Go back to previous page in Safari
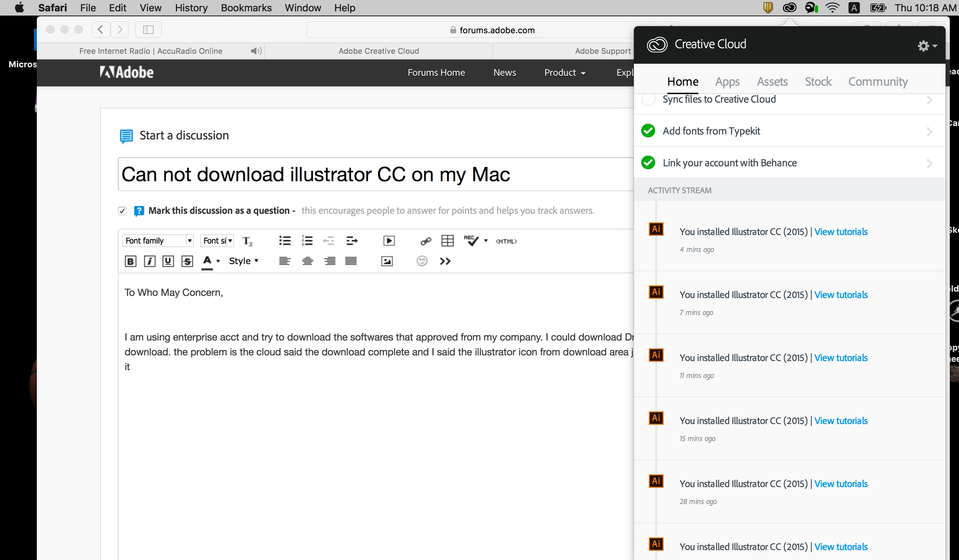This screenshot has width=959, height=560. (x=101, y=30)
